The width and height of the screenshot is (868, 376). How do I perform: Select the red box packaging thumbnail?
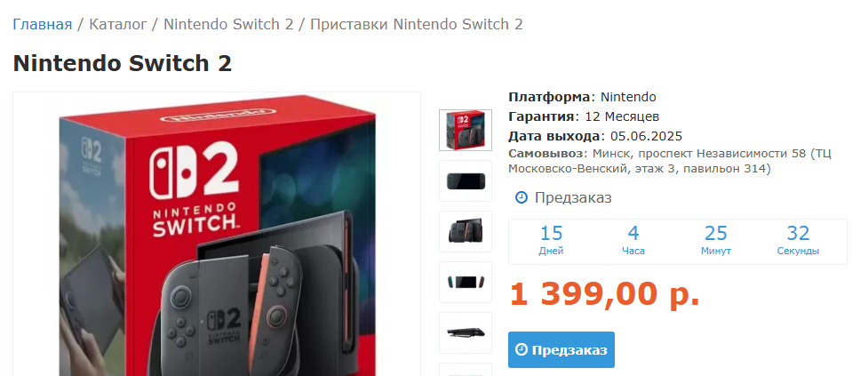466,130
